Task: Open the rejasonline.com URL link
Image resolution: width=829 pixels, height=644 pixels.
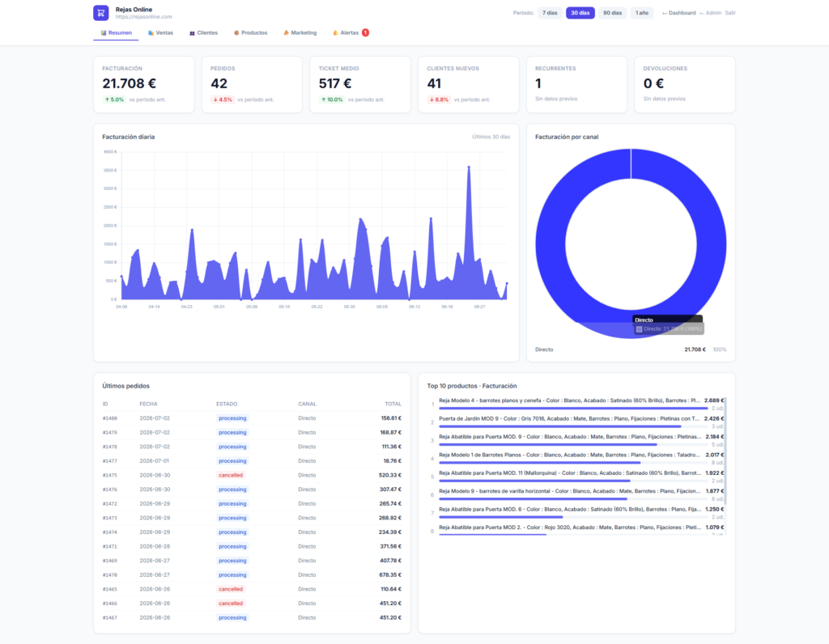Action: click(144, 17)
